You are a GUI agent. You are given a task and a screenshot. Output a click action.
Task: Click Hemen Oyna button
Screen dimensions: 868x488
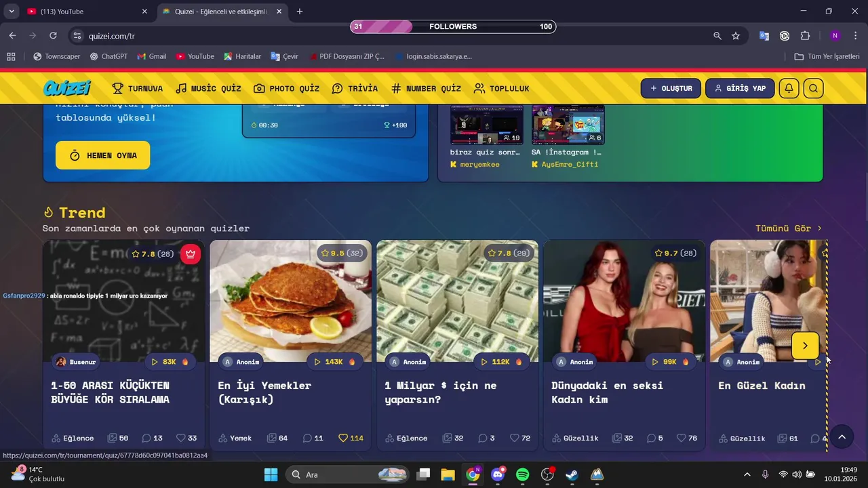point(103,155)
